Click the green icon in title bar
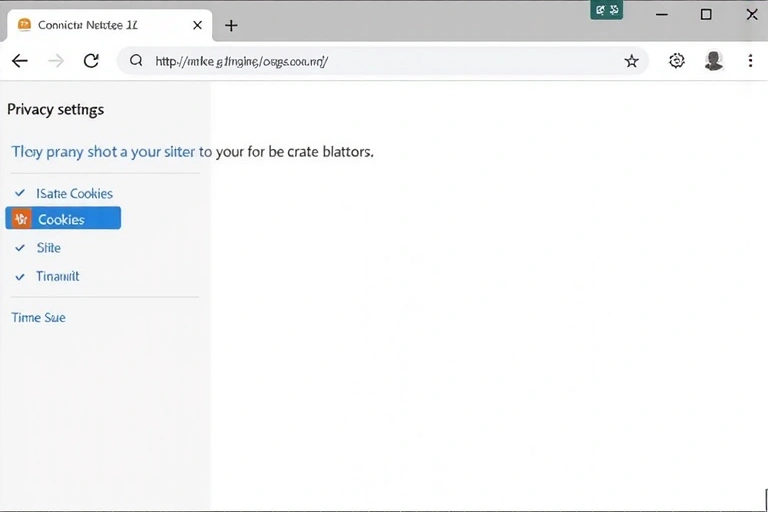Image resolution: width=768 pixels, height=512 pixels. click(x=606, y=10)
